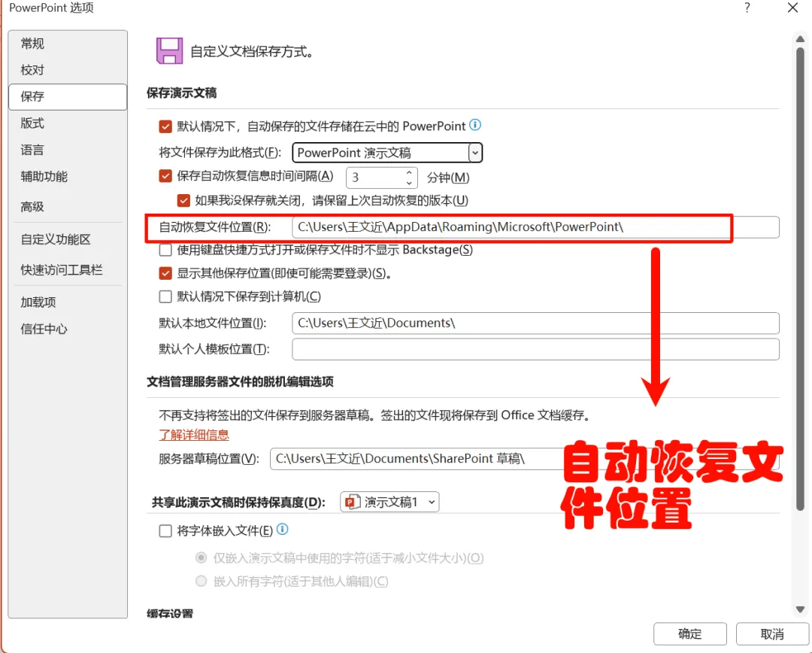Click the 默认本地文件位置 path field

[535, 323]
